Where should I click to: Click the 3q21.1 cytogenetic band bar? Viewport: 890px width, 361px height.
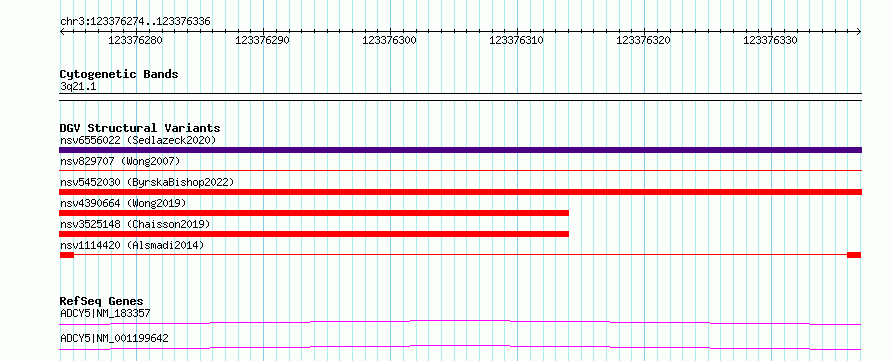[461, 97]
